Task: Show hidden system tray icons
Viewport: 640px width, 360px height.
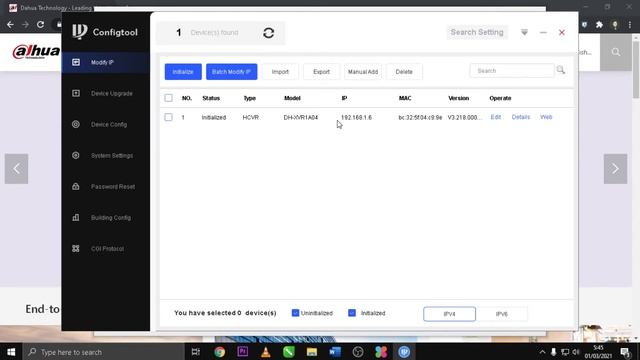Action: coord(542,352)
